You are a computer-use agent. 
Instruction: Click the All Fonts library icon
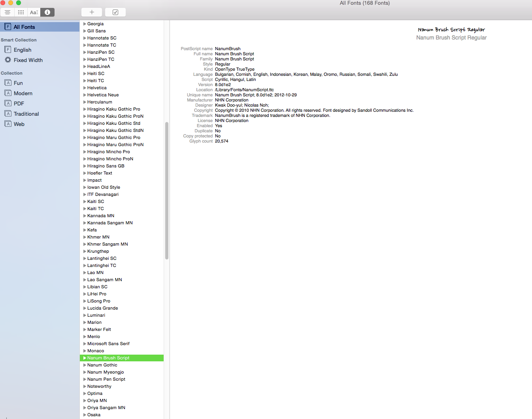tap(8, 27)
